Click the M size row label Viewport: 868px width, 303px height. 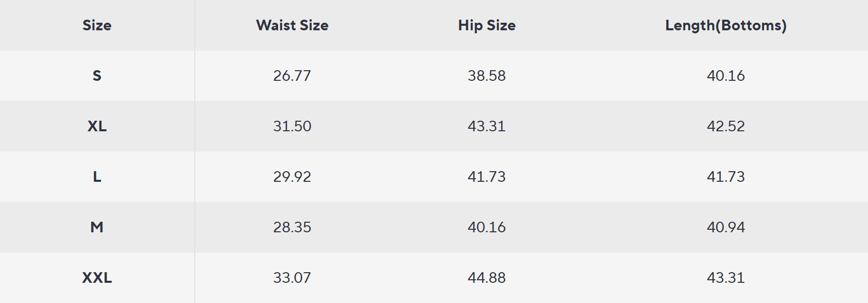pyautogui.click(x=97, y=227)
